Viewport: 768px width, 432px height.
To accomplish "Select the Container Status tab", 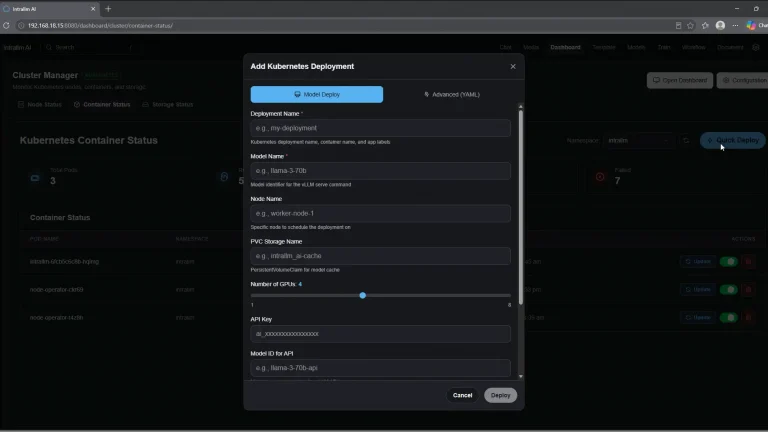I will coord(102,105).
